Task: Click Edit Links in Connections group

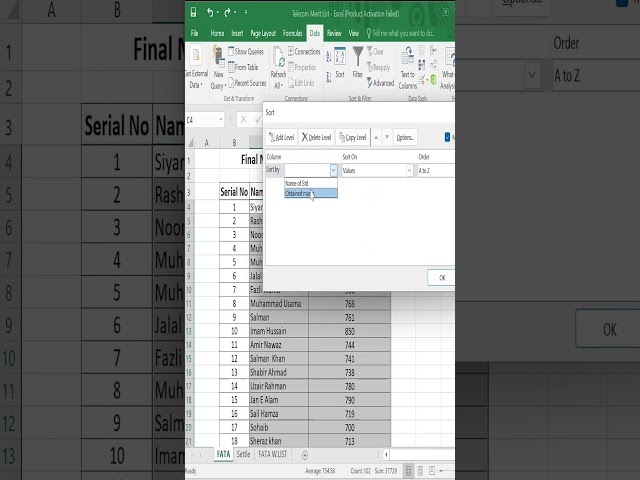Action: coord(302,83)
